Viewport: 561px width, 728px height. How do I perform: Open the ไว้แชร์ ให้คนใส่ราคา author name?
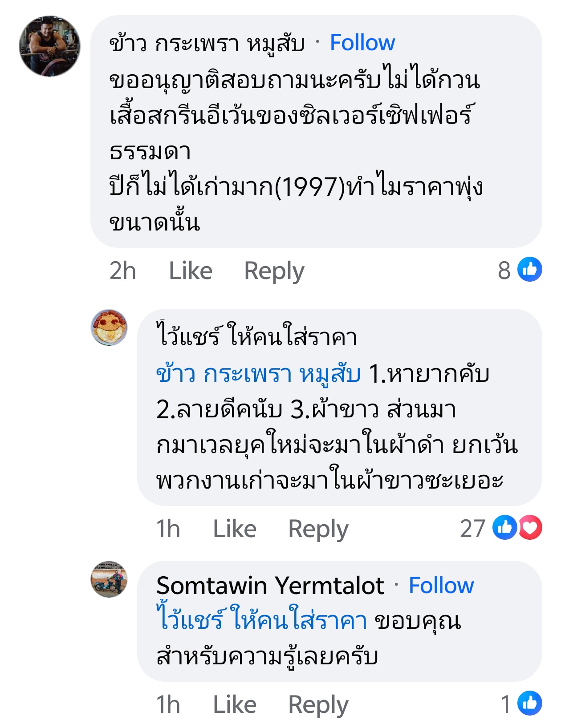[x=256, y=335]
